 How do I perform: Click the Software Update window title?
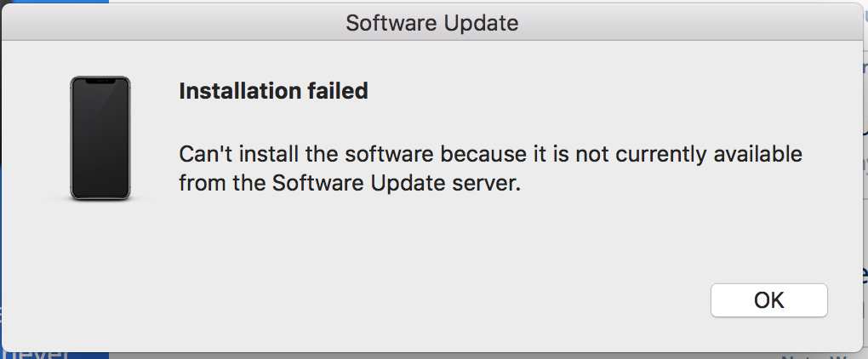click(432, 22)
